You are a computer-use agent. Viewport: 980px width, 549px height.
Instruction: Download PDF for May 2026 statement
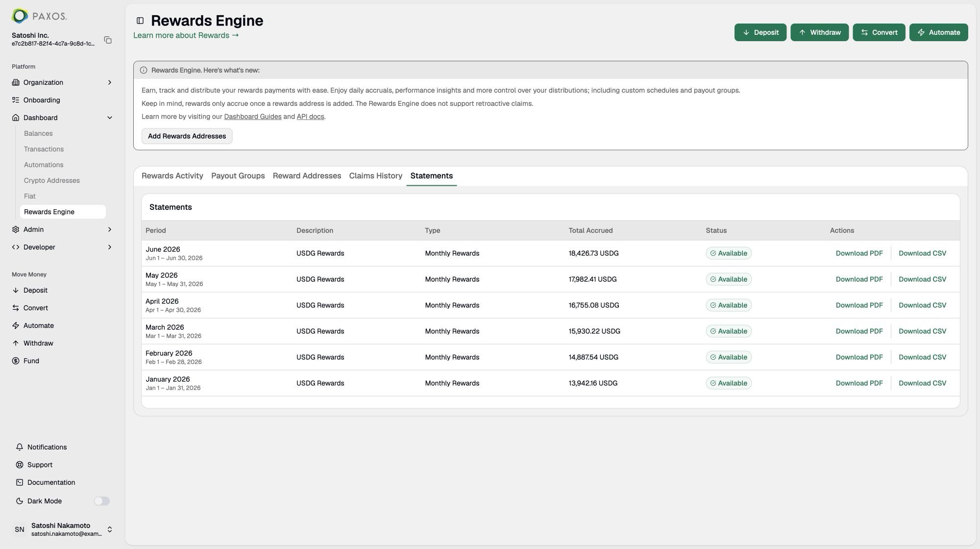[x=859, y=279]
